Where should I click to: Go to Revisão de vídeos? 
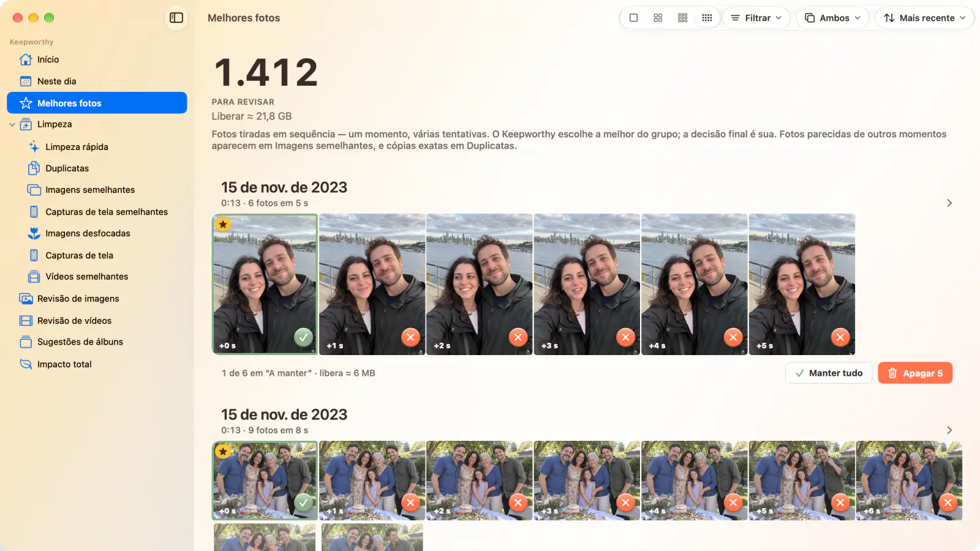(x=97, y=321)
